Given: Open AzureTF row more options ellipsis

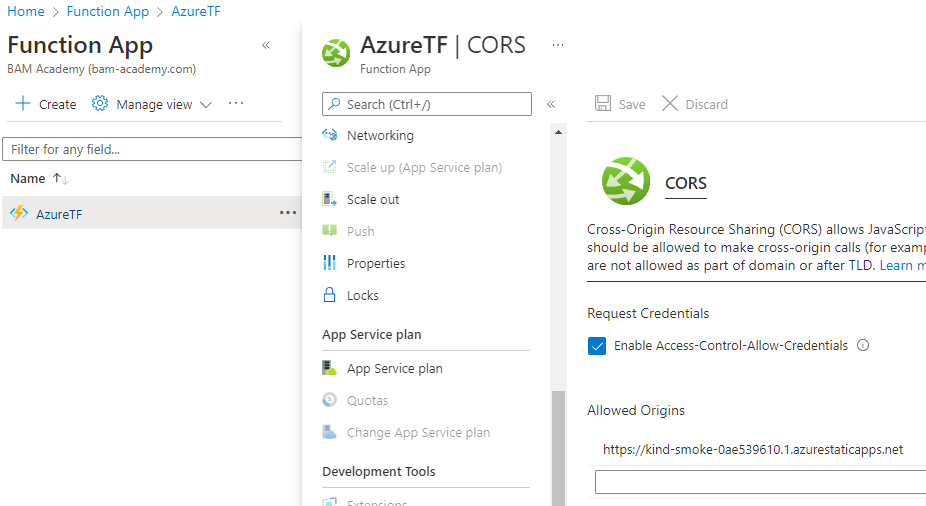Looking at the screenshot, I should [288, 212].
